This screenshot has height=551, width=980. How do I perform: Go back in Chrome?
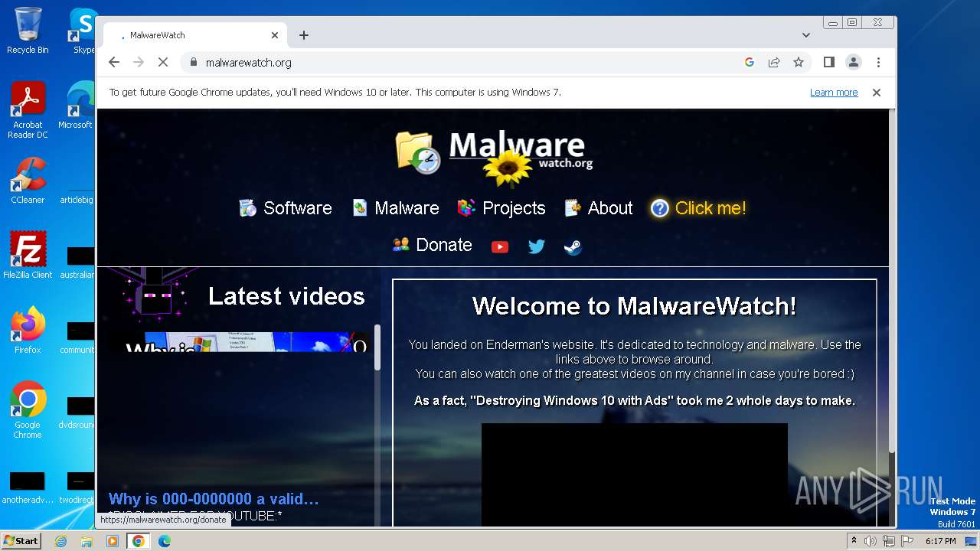coord(114,63)
